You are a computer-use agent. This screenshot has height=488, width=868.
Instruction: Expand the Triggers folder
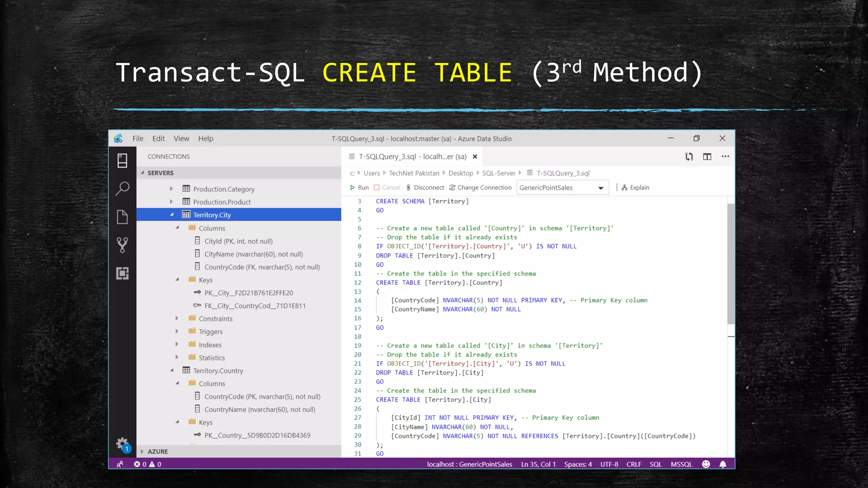tap(177, 331)
